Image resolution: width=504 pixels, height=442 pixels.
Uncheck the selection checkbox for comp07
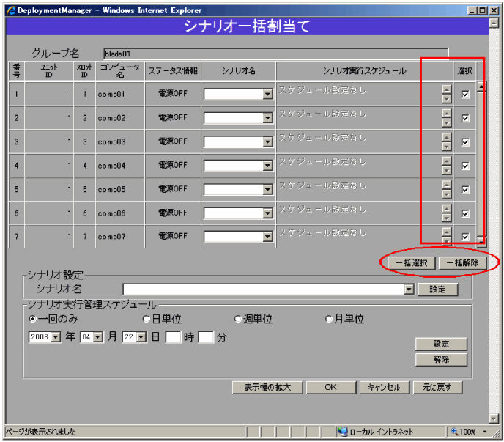[464, 237]
